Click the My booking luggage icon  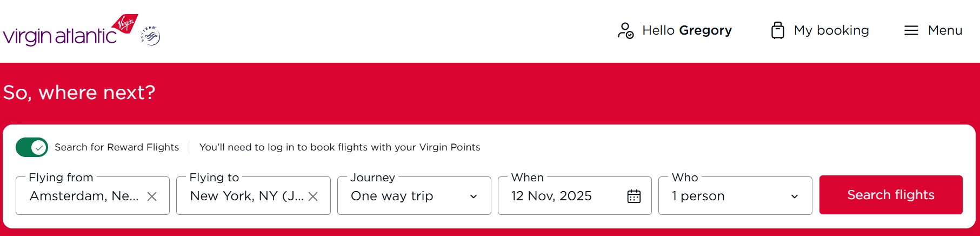777,30
